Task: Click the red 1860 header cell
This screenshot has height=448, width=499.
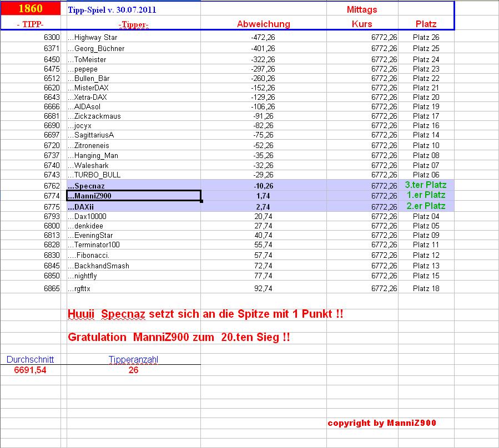Action: coord(31,8)
